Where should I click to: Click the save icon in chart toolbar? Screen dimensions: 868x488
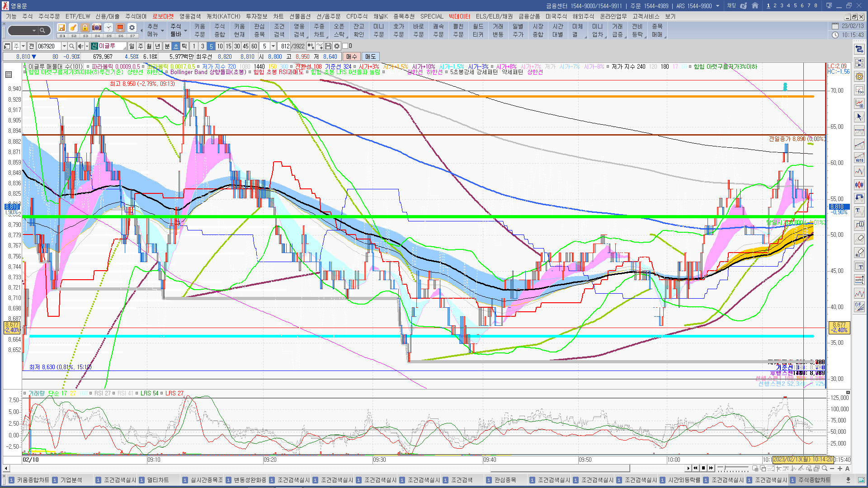(328, 46)
